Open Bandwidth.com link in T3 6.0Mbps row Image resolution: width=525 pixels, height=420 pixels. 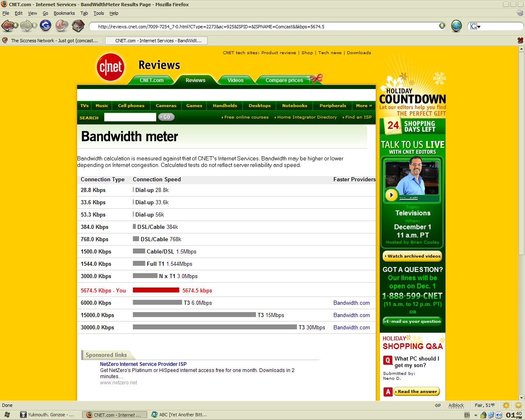click(x=352, y=303)
